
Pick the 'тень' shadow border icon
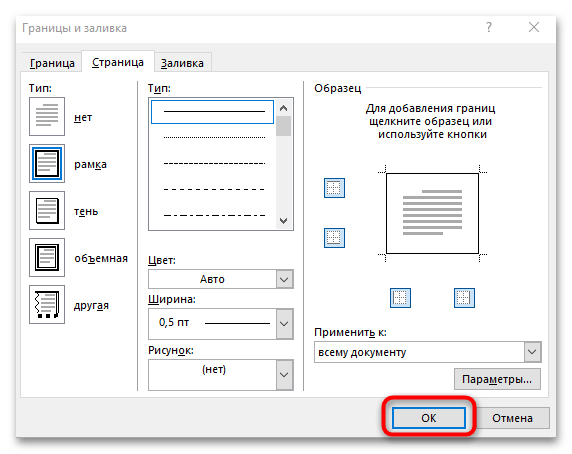[x=47, y=210]
